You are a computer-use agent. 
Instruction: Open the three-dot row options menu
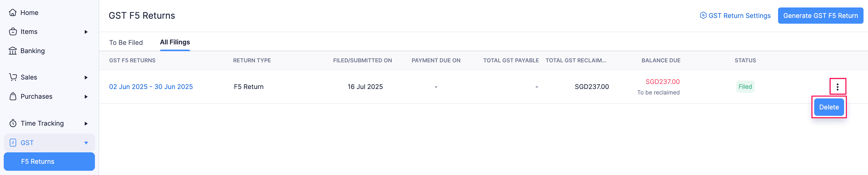click(x=837, y=87)
